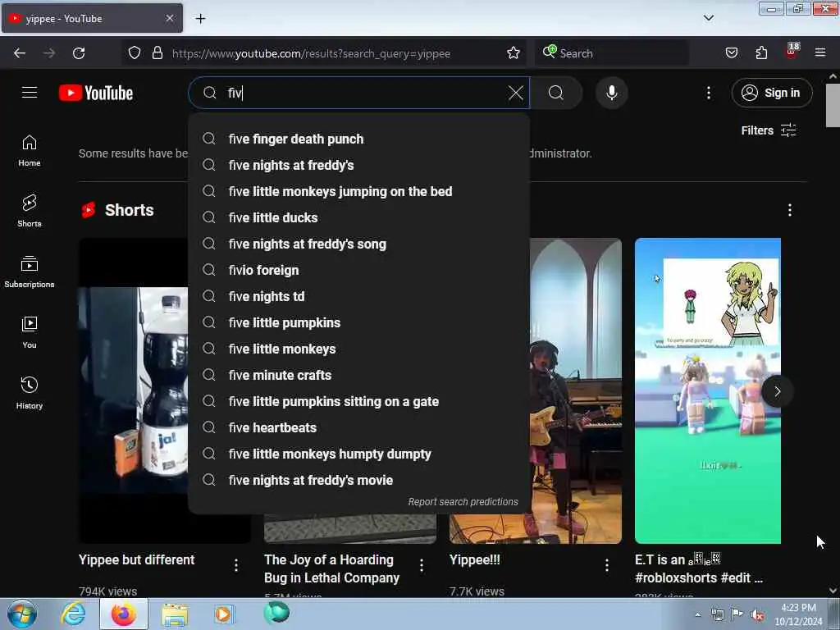The height and width of the screenshot is (630, 840).
Task: Open the Yippee!!! short title
Action: (475, 559)
